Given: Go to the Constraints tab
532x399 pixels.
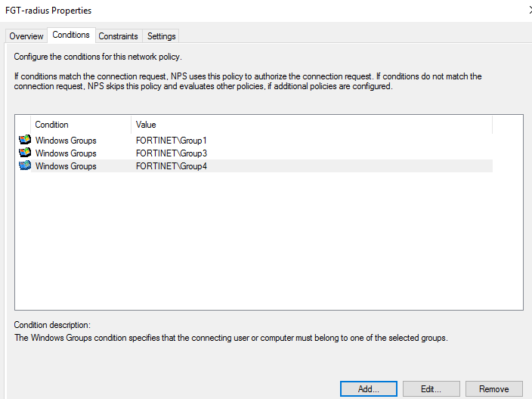Looking at the screenshot, I should [119, 36].
